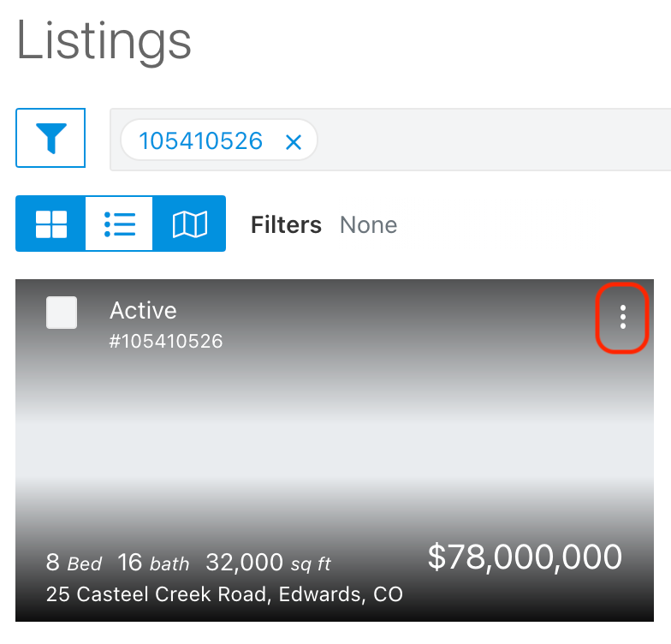This screenshot has width=671, height=644.
Task: Click the 32,000 sq ft detail
Action: (x=269, y=563)
